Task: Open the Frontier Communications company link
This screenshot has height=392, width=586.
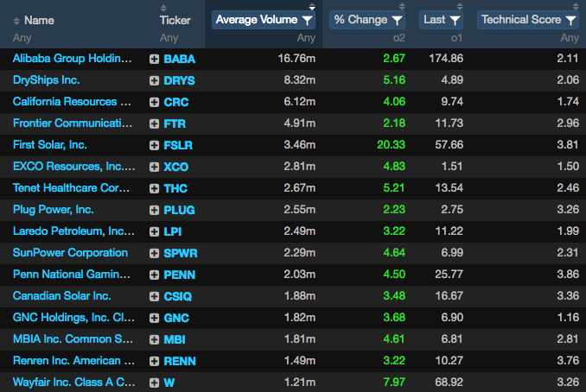Action: 73,123
